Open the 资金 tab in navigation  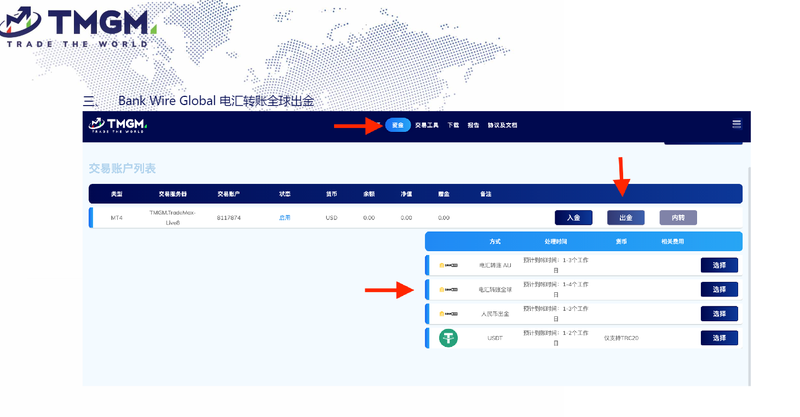tap(398, 125)
